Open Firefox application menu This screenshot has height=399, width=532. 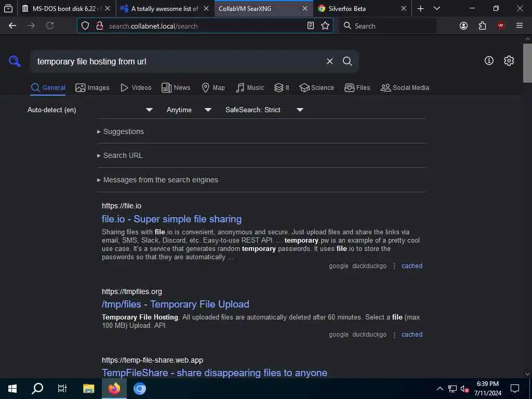(520, 26)
